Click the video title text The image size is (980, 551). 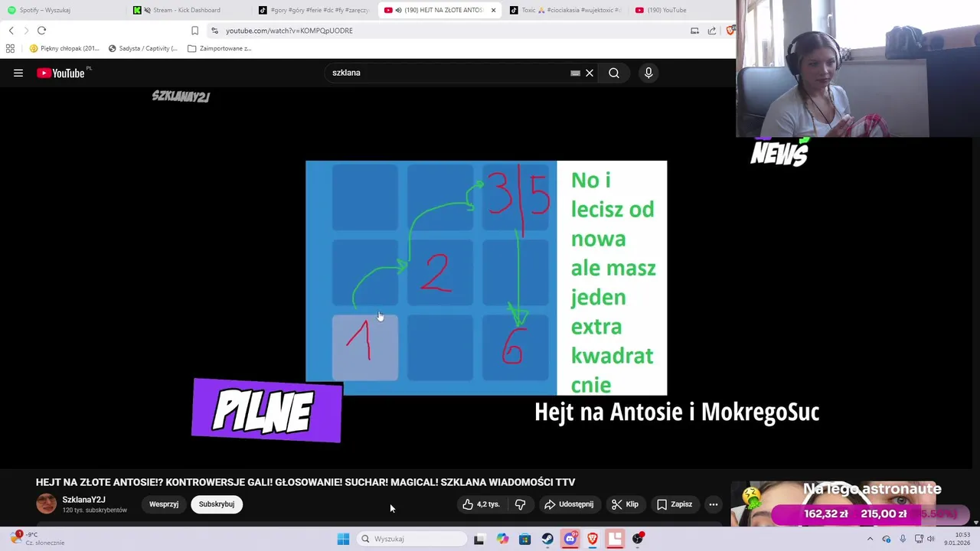(305, 482)
